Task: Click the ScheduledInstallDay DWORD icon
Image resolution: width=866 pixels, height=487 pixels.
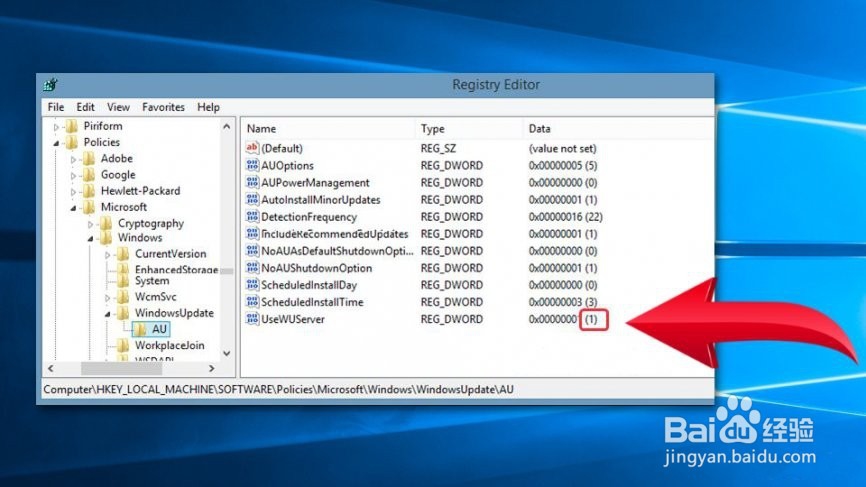Action: click(252, 284)
